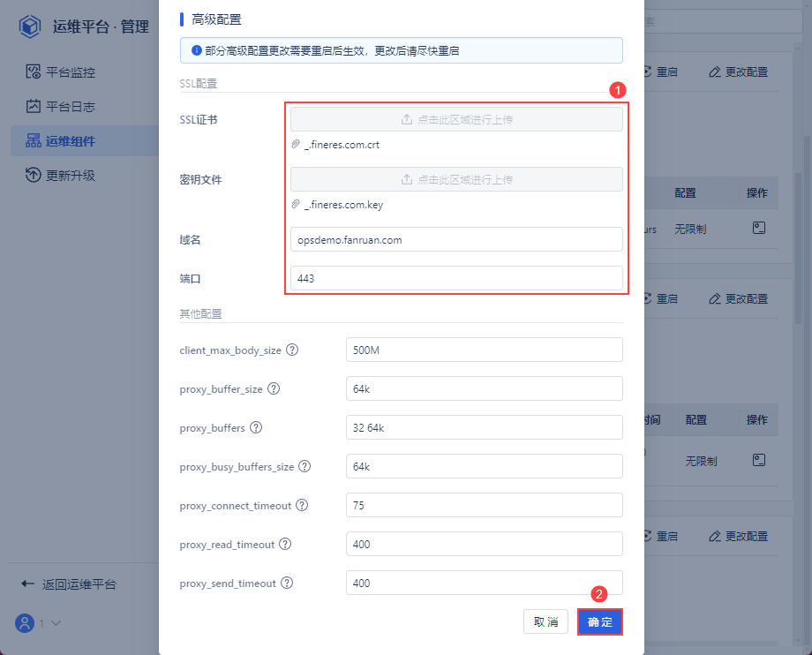Cancel the dialog with 取消 button

pos(545,621)
